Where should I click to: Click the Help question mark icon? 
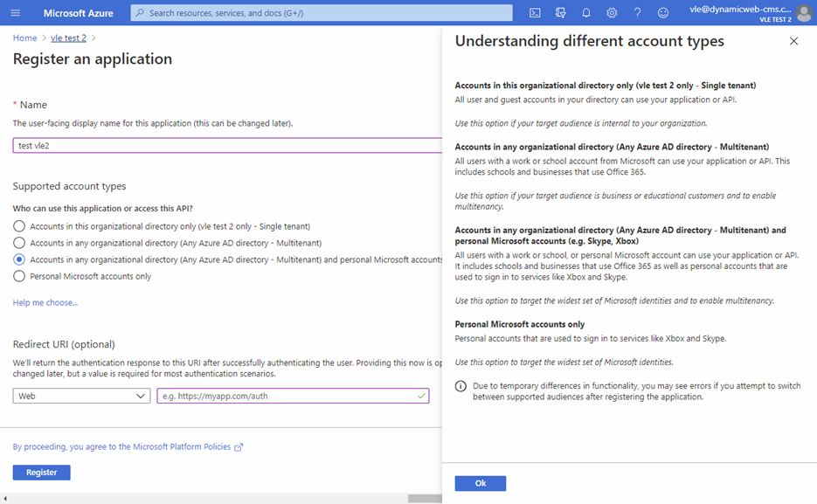tap(637, 13)
